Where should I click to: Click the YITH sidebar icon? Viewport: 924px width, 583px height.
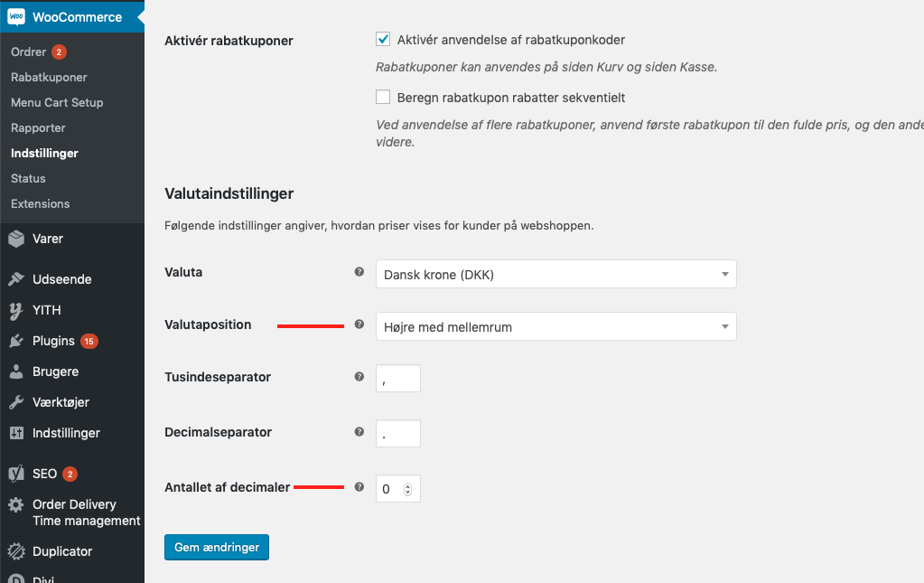pos(16,310)
